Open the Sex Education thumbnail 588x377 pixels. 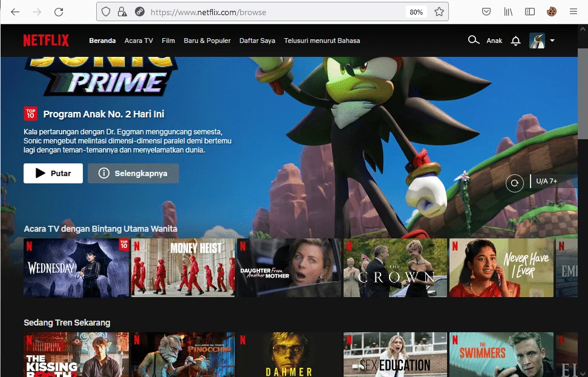click(x=395, y=355)
